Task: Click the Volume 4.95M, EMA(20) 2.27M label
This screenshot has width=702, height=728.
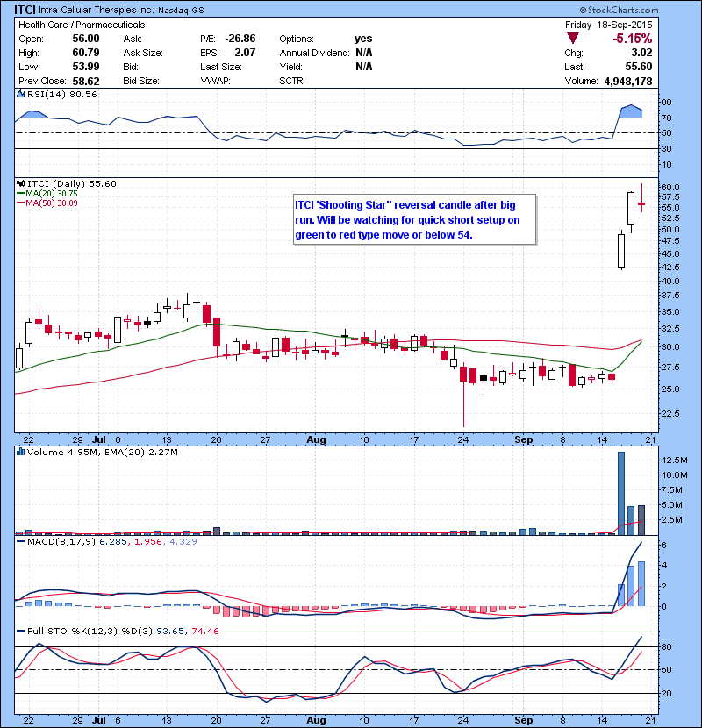Action: pos(102,452)
